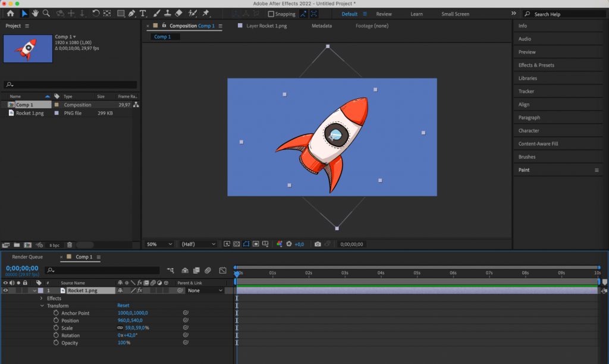The width and height of the screenshot is (609, 364).
Task: Pick the Rotation tool
Action: click(x=95, y=13)
